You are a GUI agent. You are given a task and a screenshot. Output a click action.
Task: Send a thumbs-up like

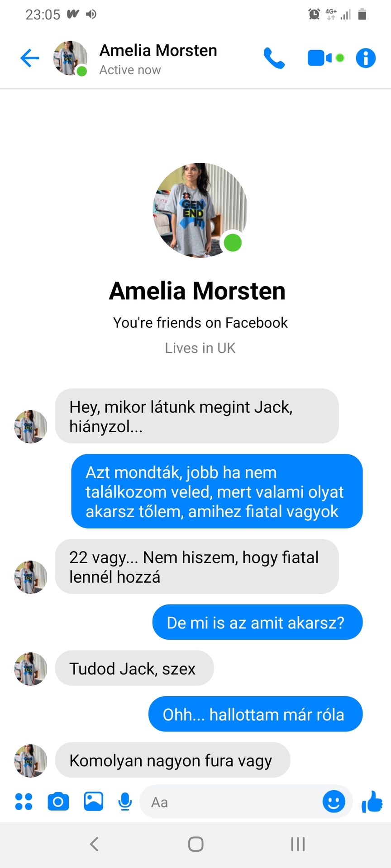point(372,802)
